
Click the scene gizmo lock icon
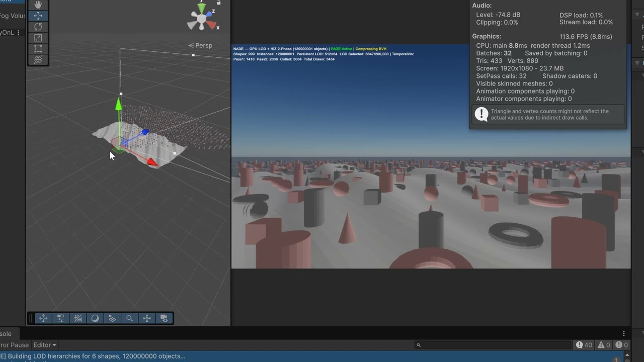point(218,3)
